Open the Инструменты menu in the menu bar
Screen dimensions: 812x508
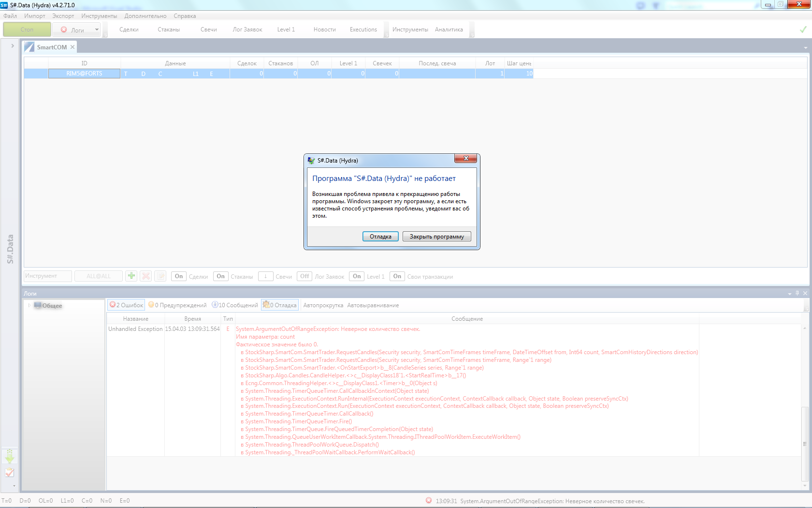click(99, 16)
